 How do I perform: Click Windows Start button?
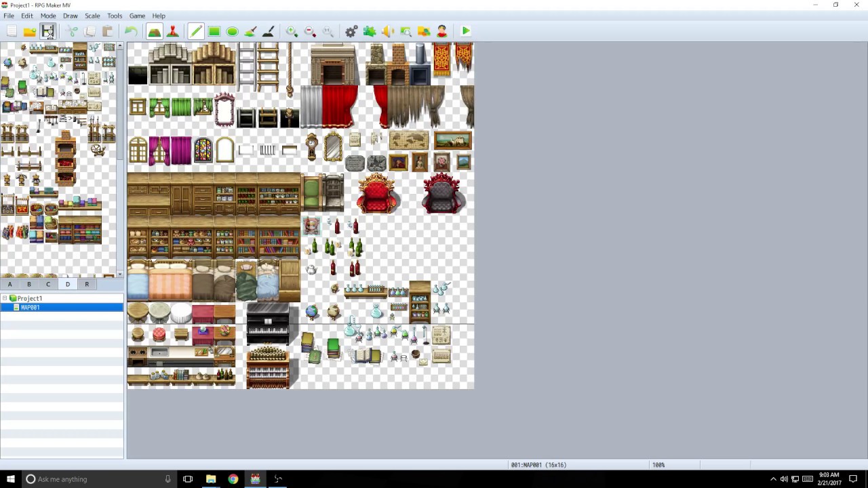tap(11, 479)
